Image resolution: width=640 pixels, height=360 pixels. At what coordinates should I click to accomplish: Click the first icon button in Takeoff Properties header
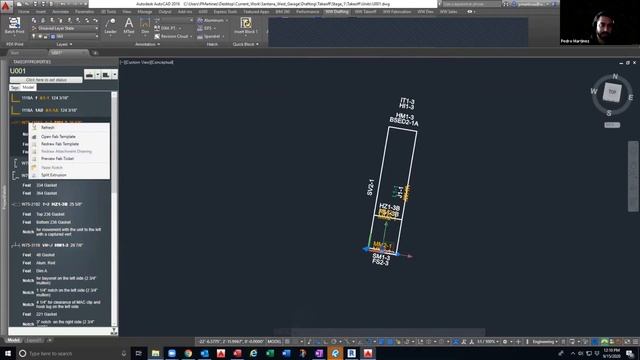tap(89, 75)
